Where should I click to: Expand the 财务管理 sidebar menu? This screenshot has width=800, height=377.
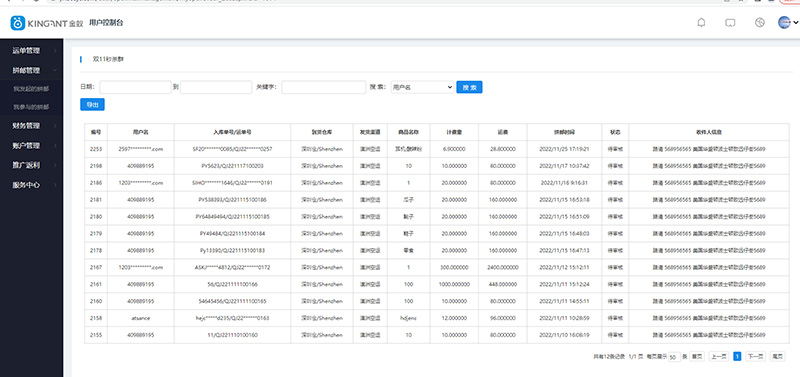(32, 125)
